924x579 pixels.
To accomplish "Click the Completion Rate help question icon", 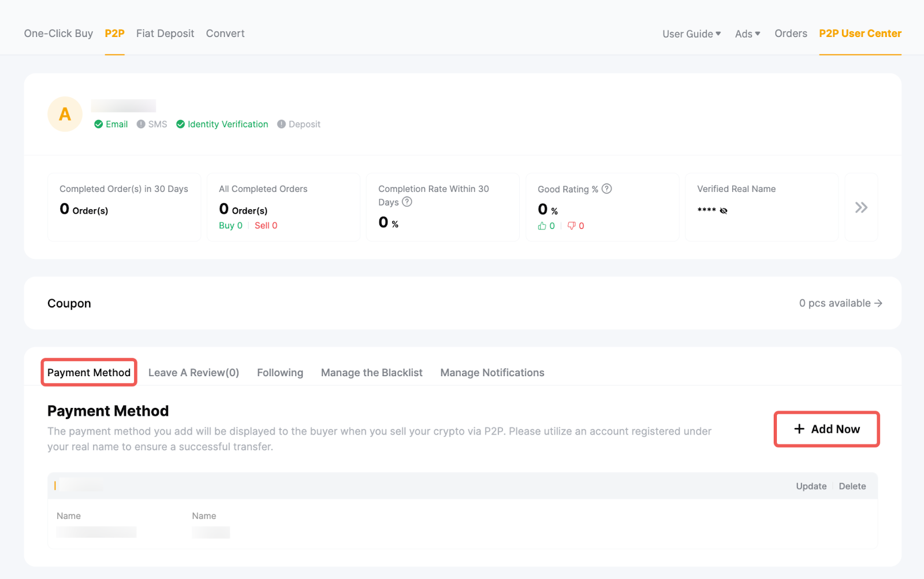I will pos(407,202).
